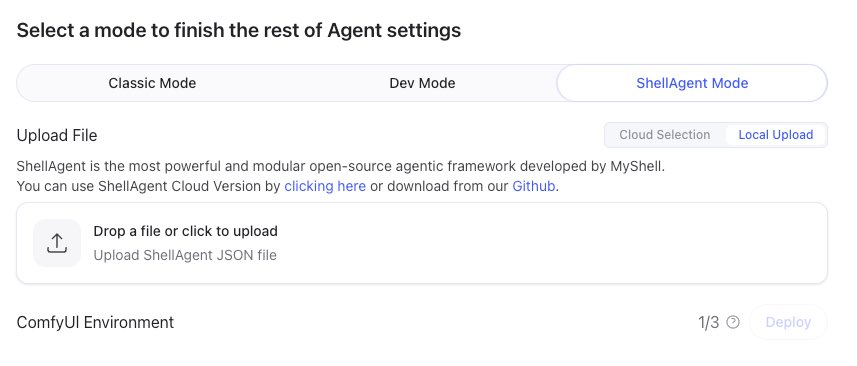
Task: Click empty space inside the file drop zone
Action: pyautogui.click(x=547, y=243)
